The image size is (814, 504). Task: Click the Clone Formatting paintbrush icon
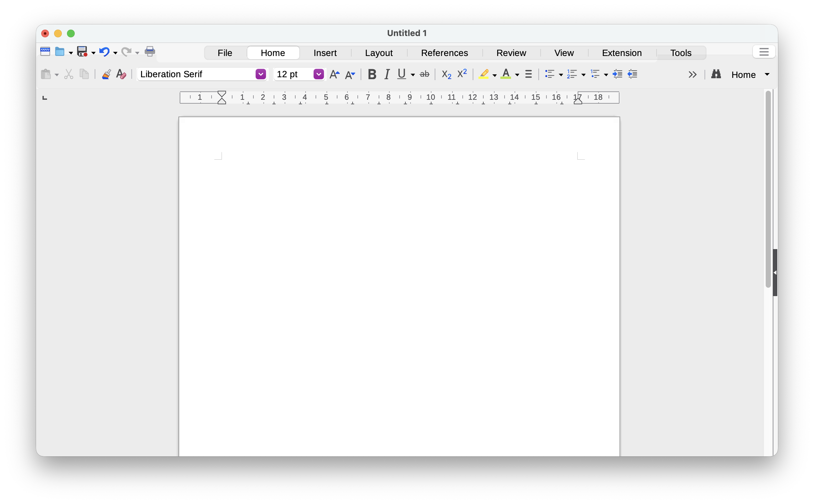[106, 74]
